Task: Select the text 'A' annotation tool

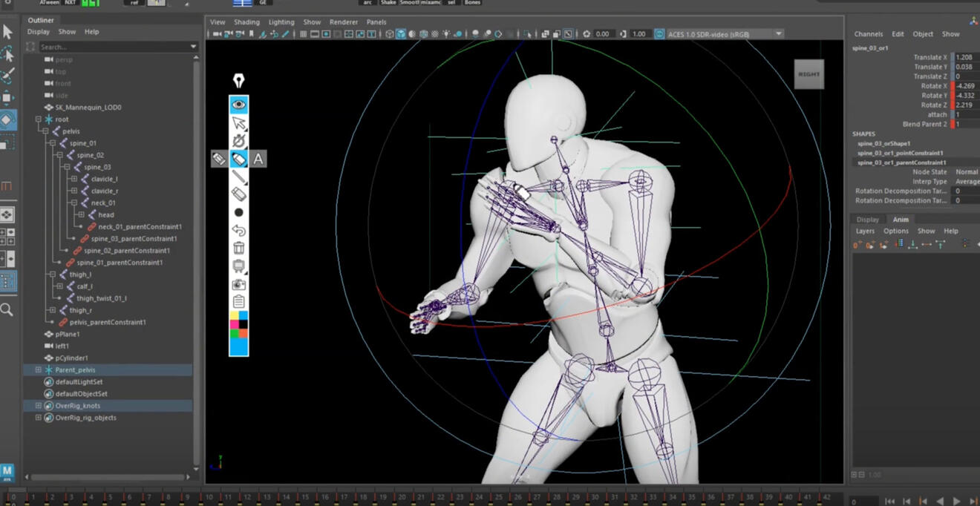Action: pos(258,158)
